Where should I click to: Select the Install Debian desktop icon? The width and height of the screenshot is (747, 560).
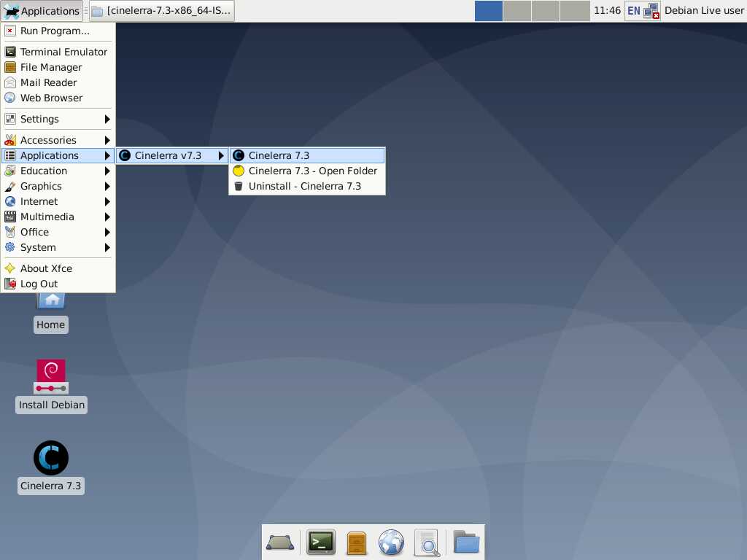click(51, 386)
